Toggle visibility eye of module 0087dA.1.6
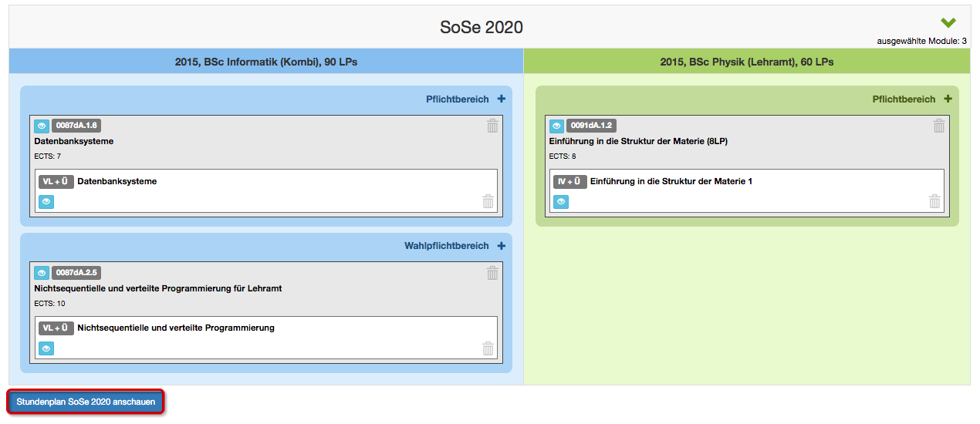Screen dimensions: 980x424 [42, 126]
